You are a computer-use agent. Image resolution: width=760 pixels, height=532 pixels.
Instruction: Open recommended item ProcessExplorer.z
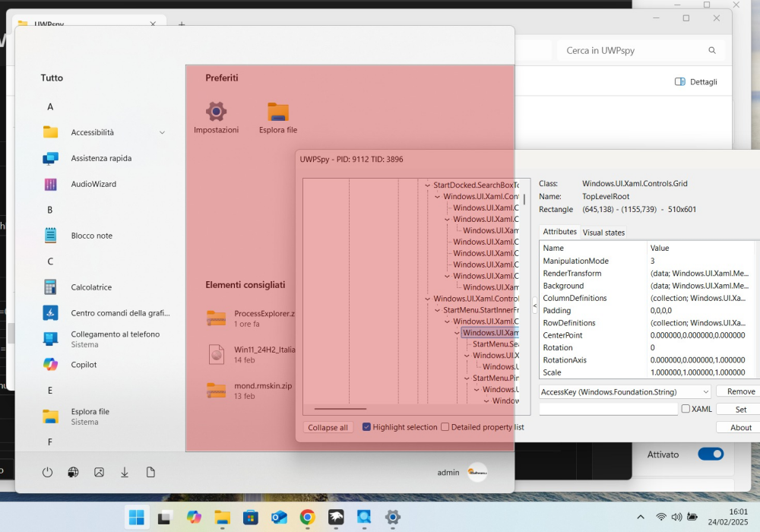pos(250,318)
